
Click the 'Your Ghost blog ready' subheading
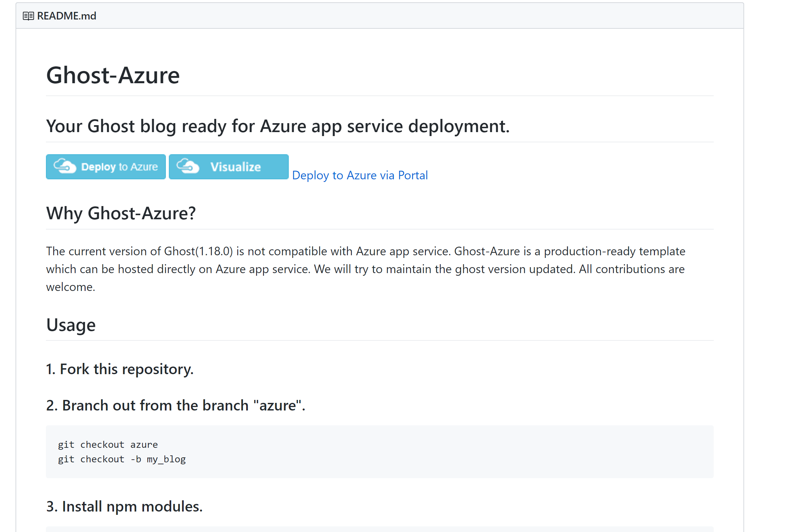pyautogui.click(x=278, y=126)
